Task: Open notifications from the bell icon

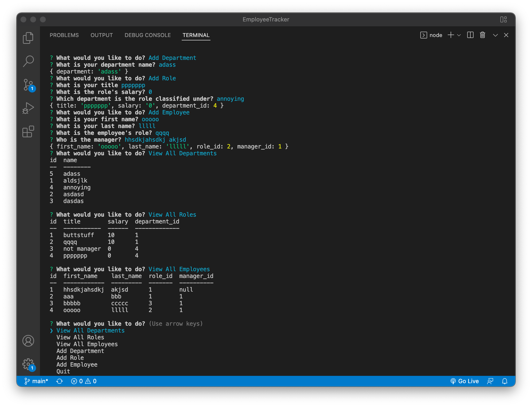Action: point(505,381)
